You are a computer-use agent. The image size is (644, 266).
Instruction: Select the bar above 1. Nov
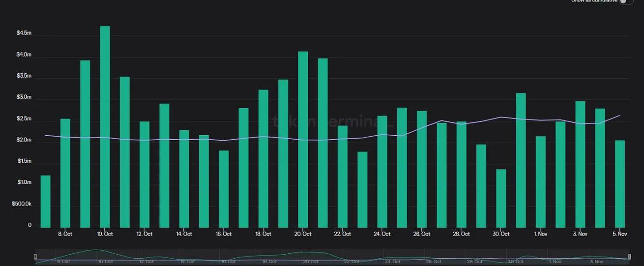pyautogui.click(x=541, y=182)
